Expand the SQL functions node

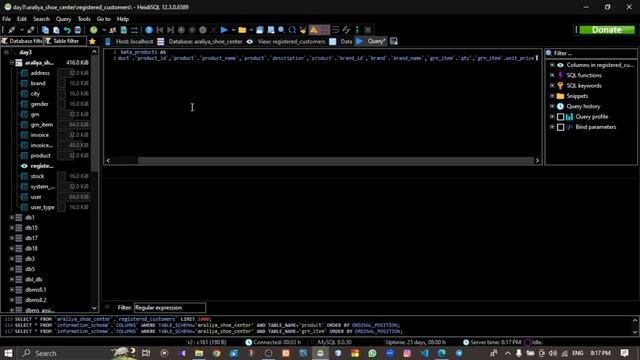tap(552, 75)
